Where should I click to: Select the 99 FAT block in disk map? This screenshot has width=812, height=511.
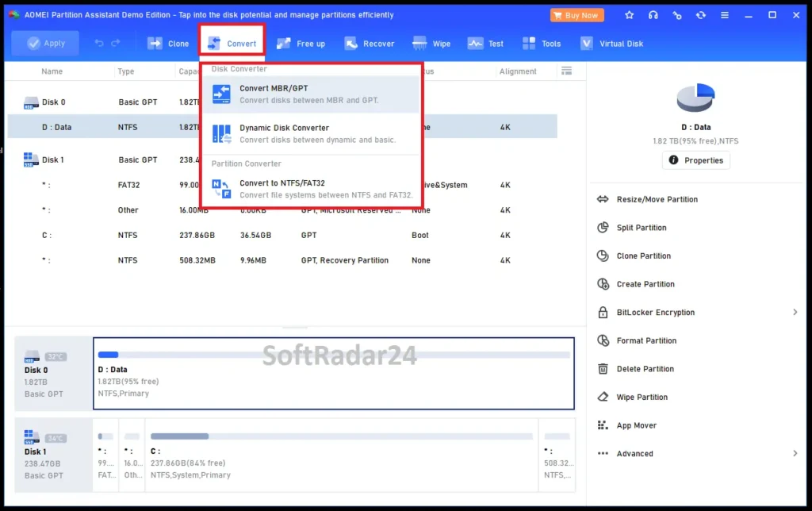(x=105, y=455)
